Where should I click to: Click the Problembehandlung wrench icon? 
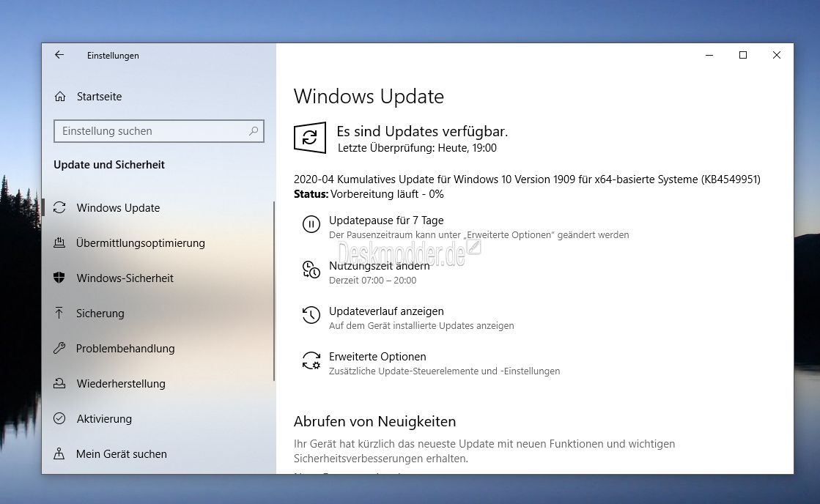pyautogui.click(x=59, y=348)
